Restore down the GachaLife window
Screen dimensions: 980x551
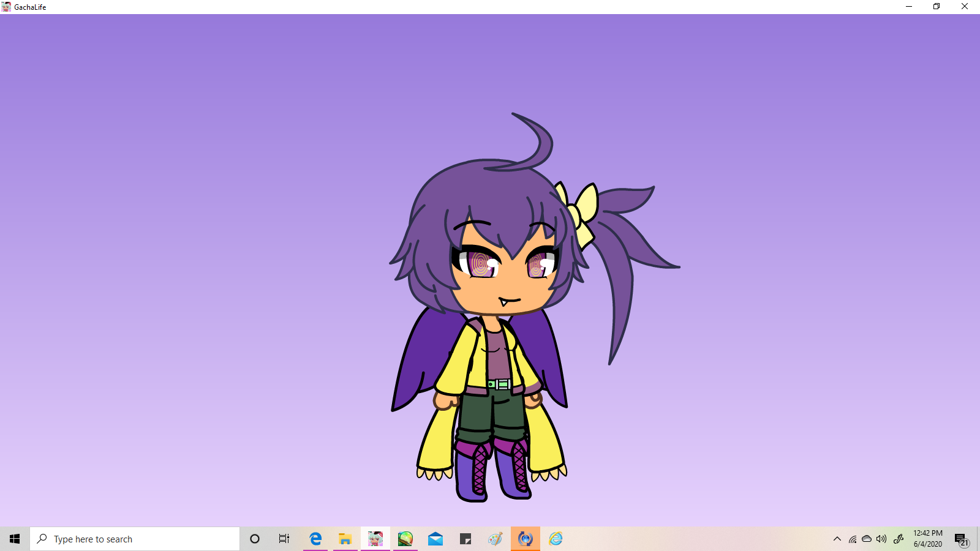click(x=937, y=7)
